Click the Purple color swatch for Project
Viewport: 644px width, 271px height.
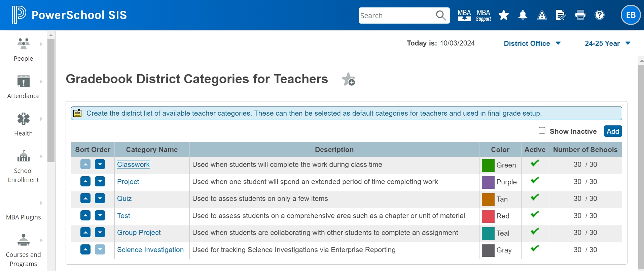488,182
